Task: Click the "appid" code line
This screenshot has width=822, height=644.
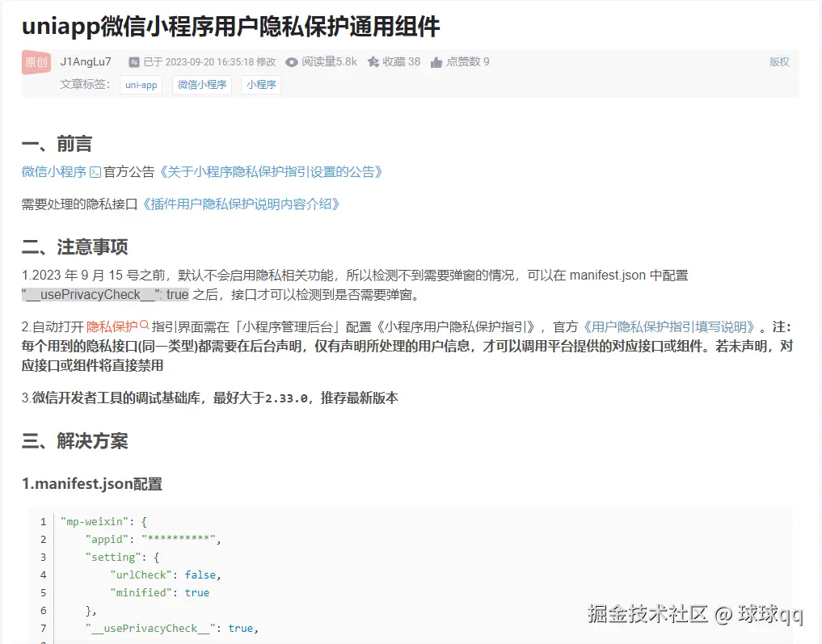Action: point(153,539)
